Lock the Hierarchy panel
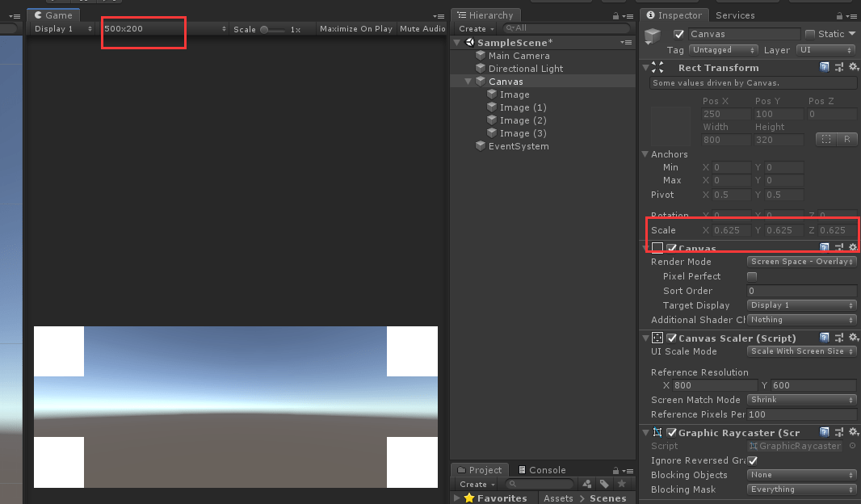Image resolution: width=861 pixels, height=504 pixels. 615,16
